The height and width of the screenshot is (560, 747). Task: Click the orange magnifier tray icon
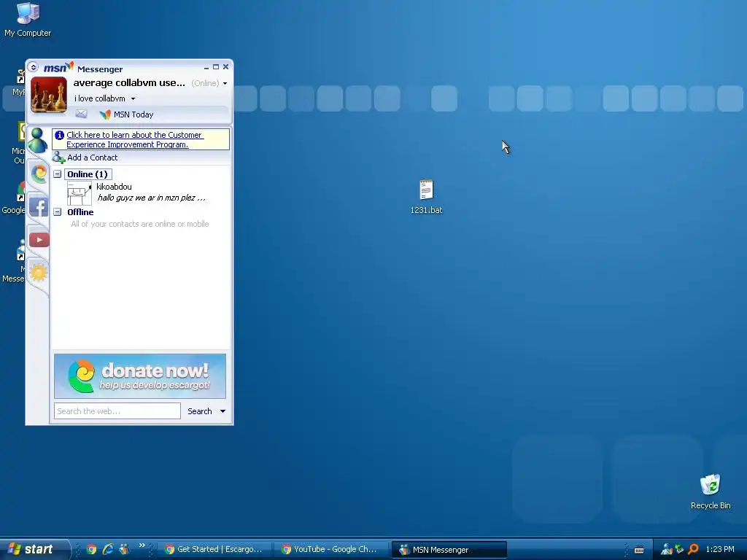[x=693, y=550]
